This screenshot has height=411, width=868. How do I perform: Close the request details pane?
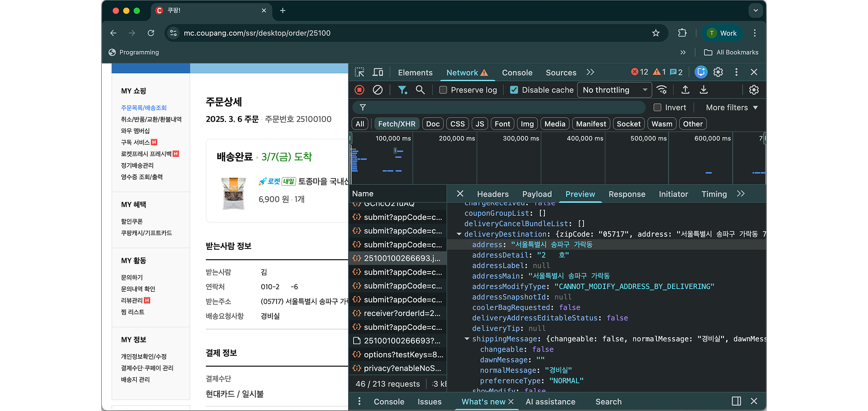coord(460,194)
